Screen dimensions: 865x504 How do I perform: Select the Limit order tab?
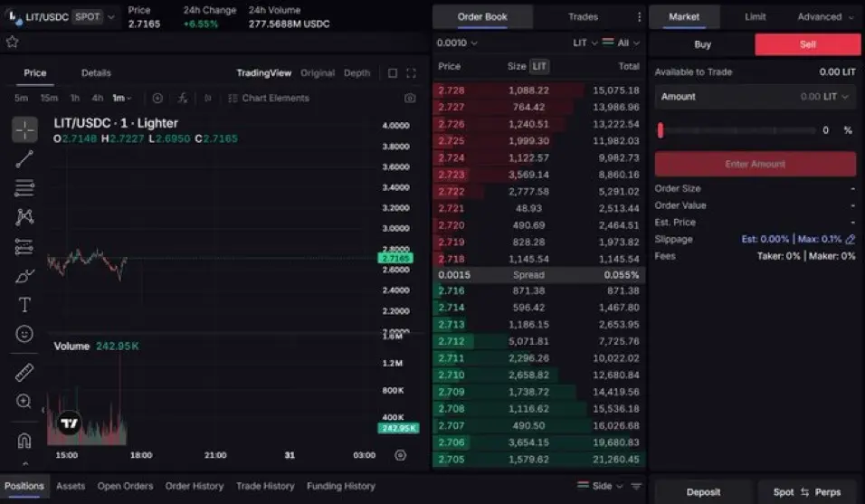755,17
